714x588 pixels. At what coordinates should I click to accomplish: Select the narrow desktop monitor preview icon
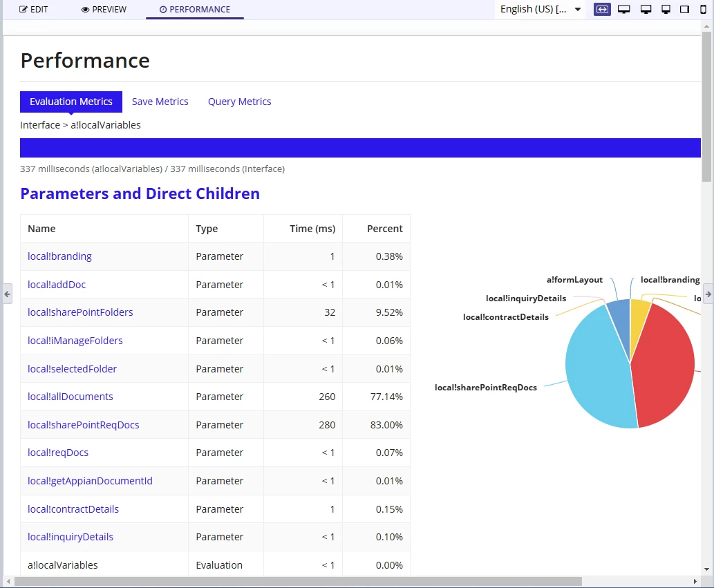pyautogui.click(x=666, y=9)
